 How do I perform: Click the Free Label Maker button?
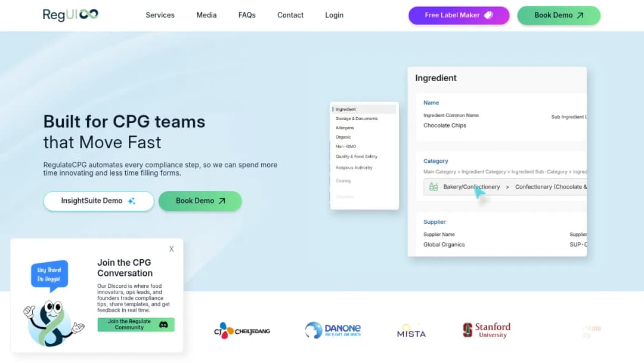tap(459, 15)
